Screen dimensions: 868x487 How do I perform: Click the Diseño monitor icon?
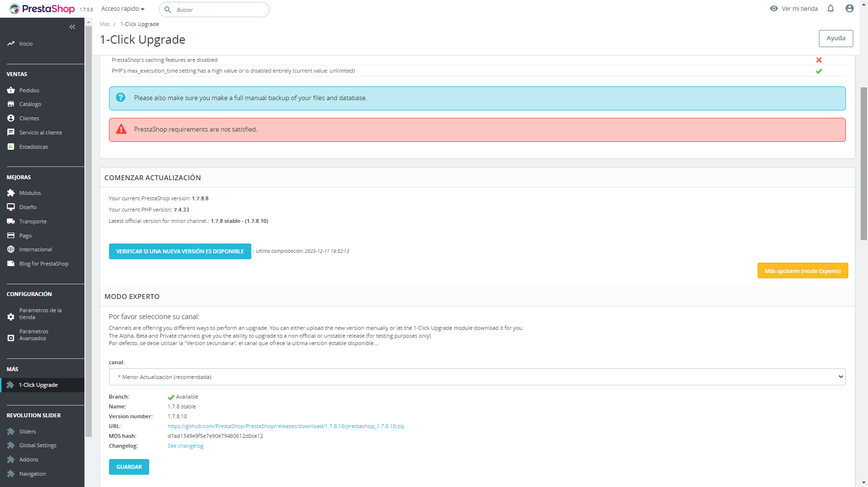(11, 207)
